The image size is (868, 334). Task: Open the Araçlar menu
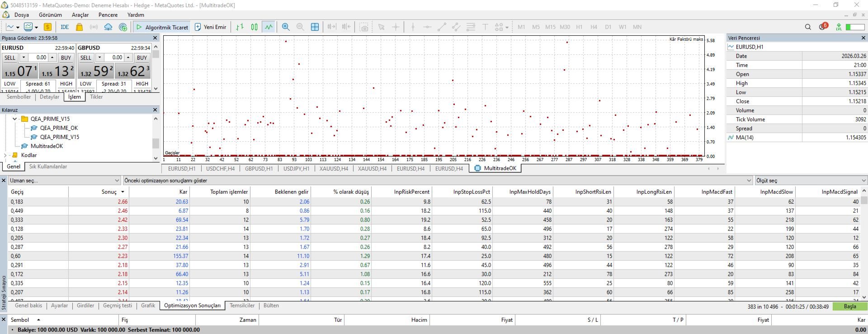coord(80,15)
